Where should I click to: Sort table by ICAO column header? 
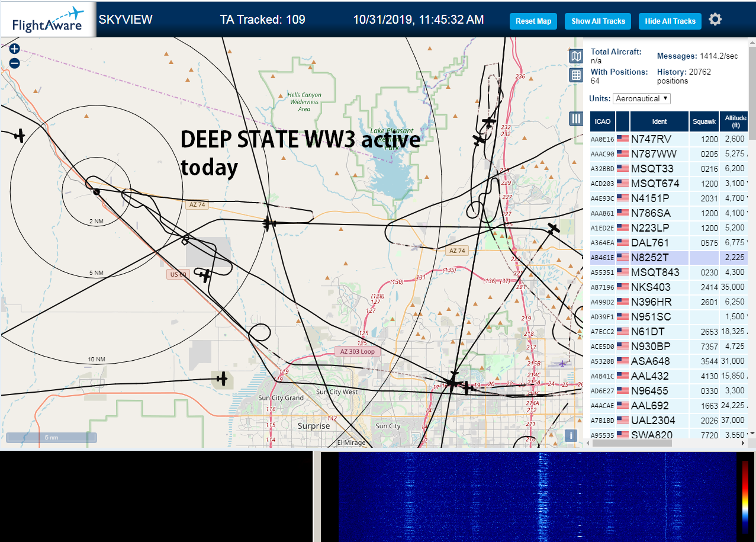click(602, 121)
